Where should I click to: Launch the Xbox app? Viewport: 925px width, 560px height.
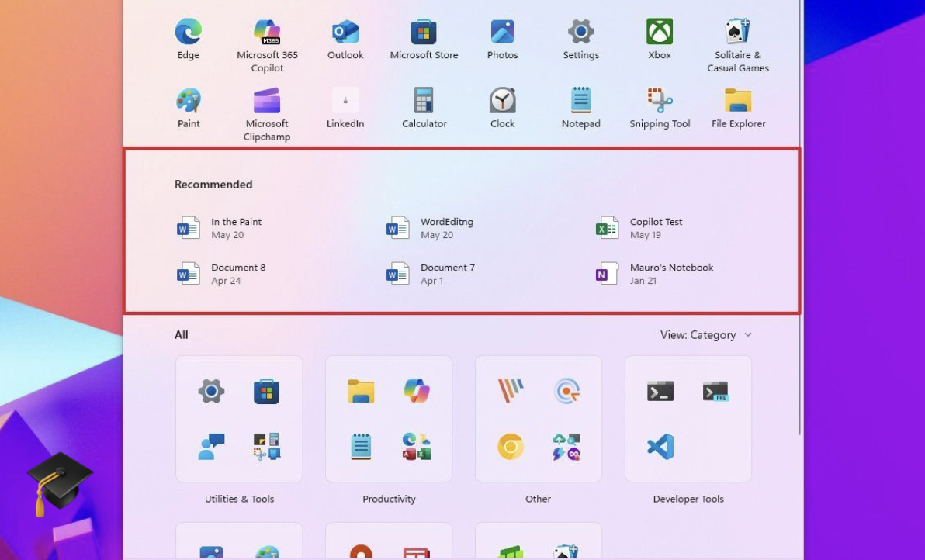tap(659, 39)
